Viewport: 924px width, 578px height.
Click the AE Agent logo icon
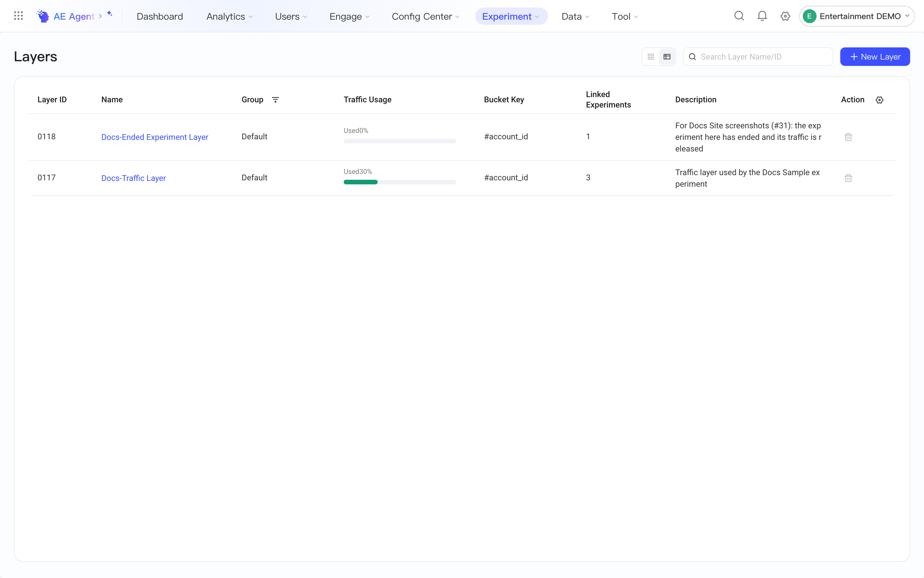coord(43,16)
